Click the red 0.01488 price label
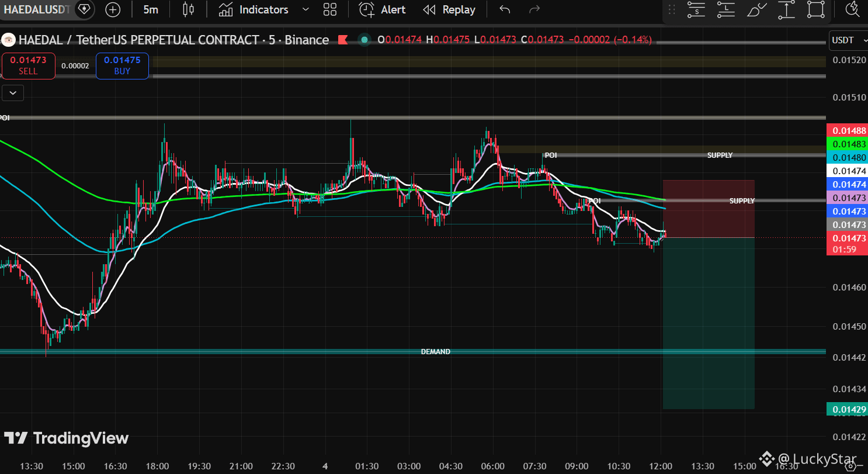 point(848,130)
